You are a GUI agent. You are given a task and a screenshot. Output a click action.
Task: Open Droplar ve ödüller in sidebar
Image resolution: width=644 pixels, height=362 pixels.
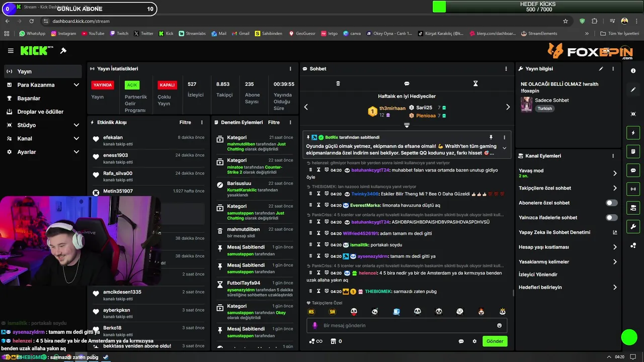43,112
